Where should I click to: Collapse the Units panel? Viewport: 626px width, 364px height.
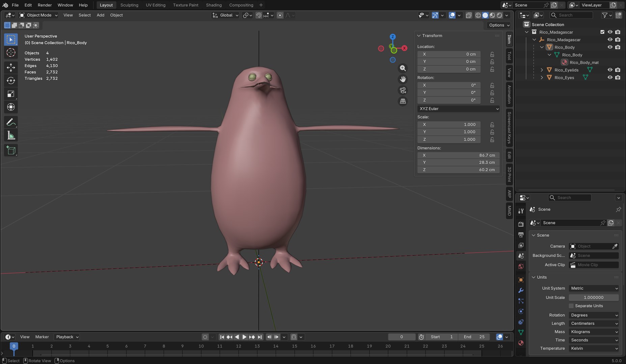pos(534,277)
